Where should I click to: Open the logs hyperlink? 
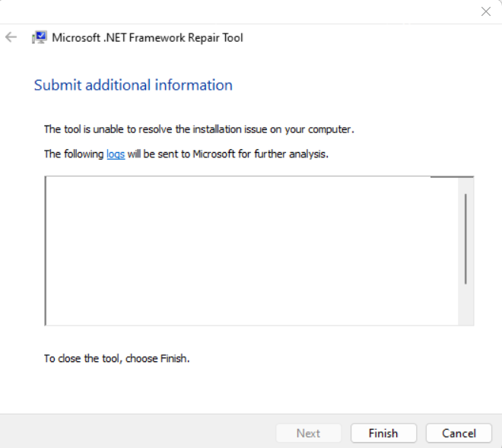point(116,154)
